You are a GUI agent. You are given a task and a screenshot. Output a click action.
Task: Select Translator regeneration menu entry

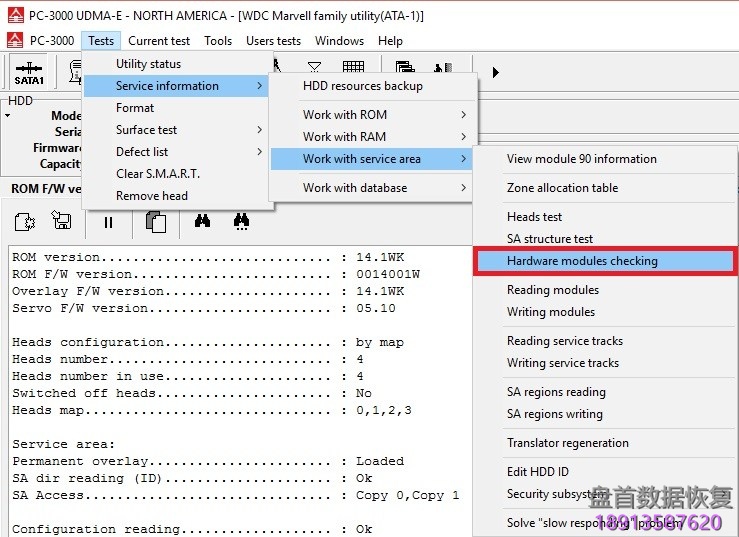[x=567, y=443]
